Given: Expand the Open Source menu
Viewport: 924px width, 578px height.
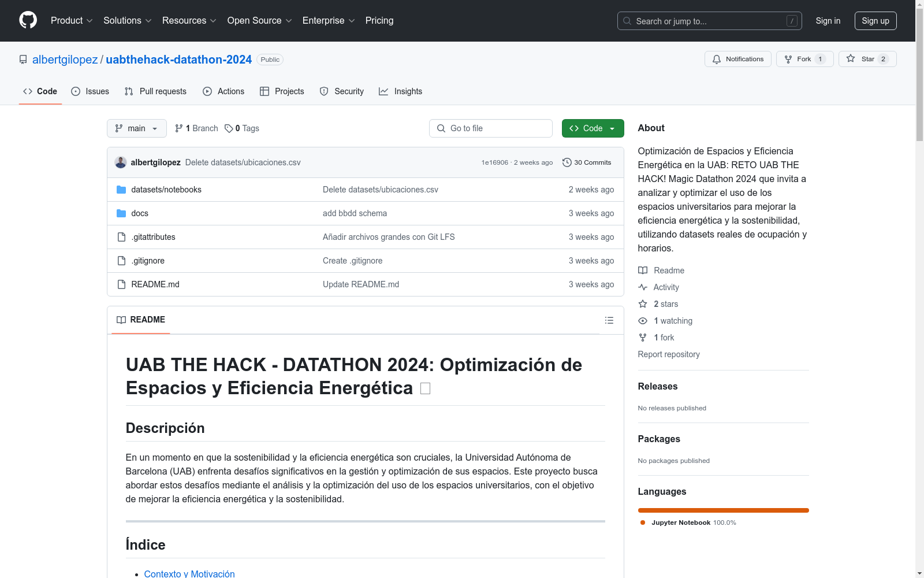Looking at the screenshot, I should pos(260,21).
